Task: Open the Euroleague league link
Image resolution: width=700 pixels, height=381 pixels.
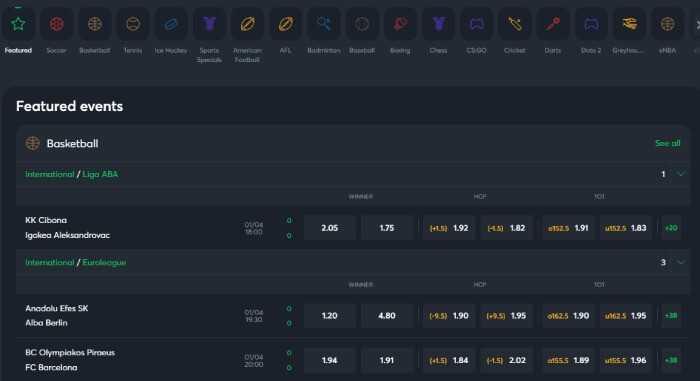Action: (x=104, y=263)
